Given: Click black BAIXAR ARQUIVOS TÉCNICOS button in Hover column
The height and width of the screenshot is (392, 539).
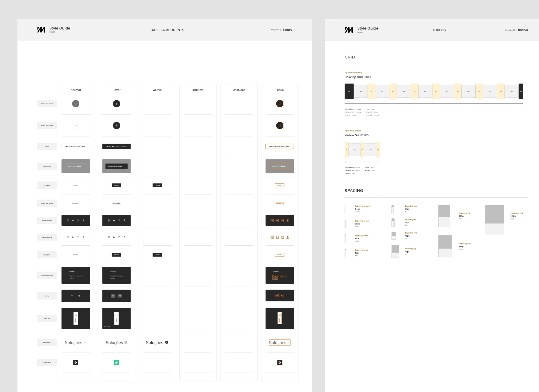Looking at the screenshot, I should [116, 146].
